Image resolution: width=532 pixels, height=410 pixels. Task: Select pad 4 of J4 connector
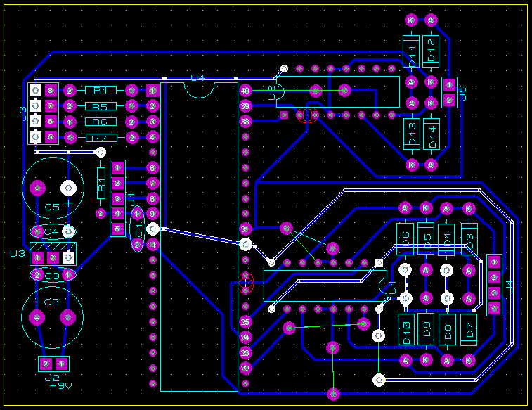click(494, 309)
